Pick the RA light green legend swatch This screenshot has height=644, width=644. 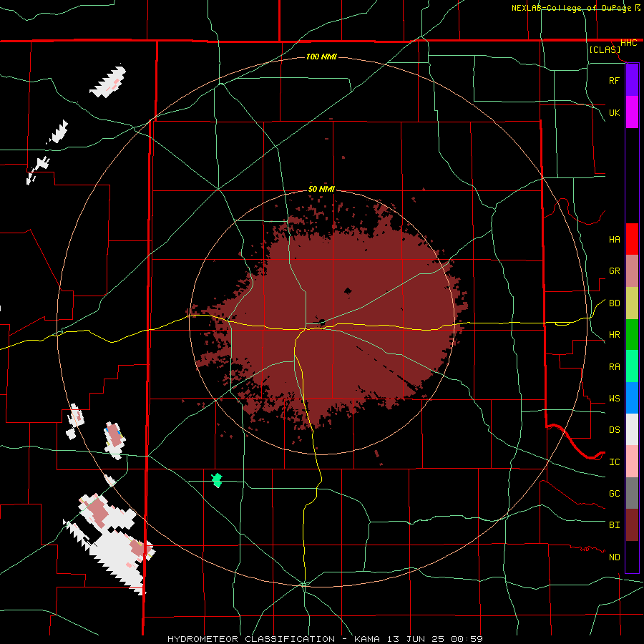pyautogui.click(x=632, y=366)
